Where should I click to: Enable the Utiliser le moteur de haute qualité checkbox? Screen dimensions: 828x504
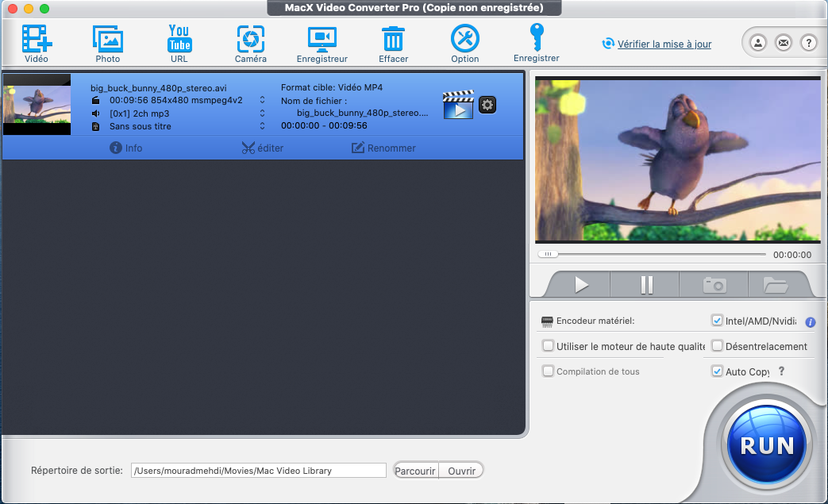[x=548, y=346]
